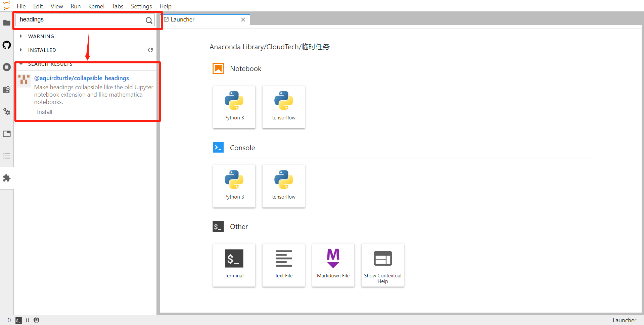Image resolution: width=644 pixels, height=325 pixels.
Task: Open the File menu
Action: click(x=21, y=6)
